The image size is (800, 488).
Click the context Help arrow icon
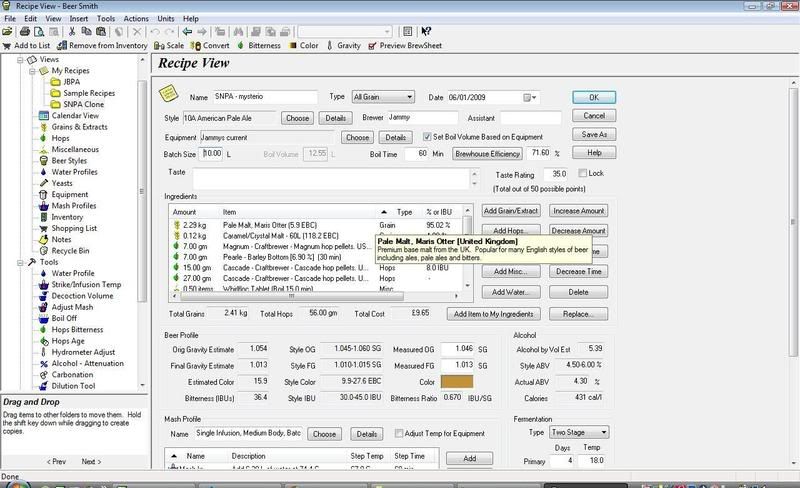(x=426, y=32)
